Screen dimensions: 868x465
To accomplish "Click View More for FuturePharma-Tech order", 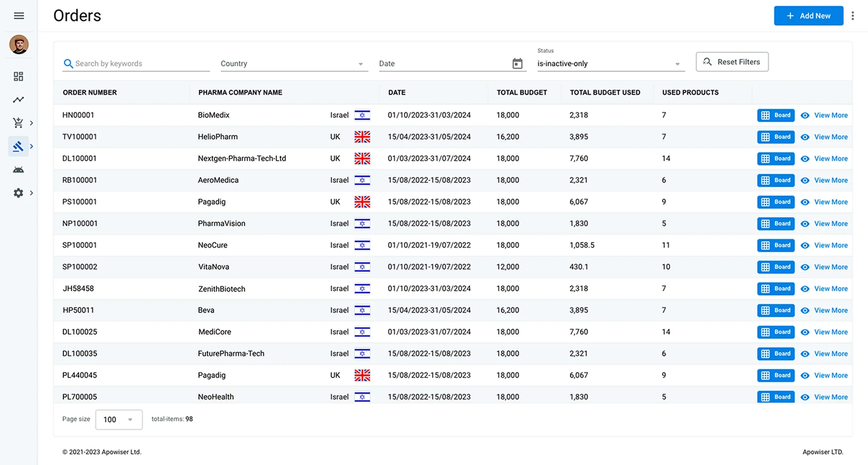I will click(824, 354).
